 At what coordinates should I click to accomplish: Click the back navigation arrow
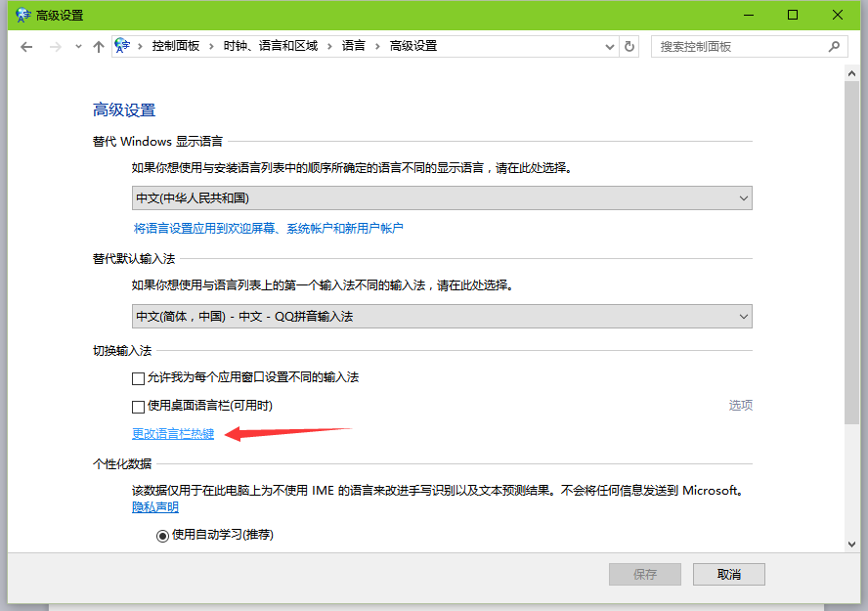[x=26, y=47]
